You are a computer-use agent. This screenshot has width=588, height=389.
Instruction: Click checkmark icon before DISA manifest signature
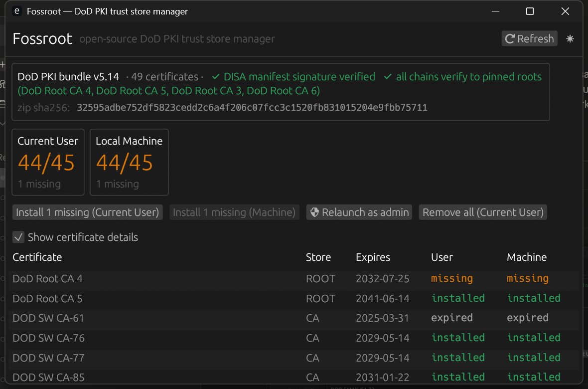tap(216, 77)
